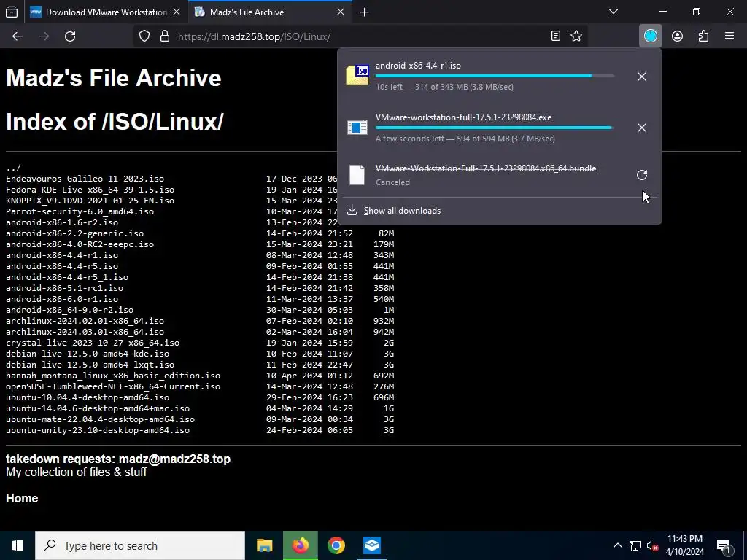The height and width of the screenshot is (560, 747).
Task: Click the downloads toolbar button
Action: [651, 36]
